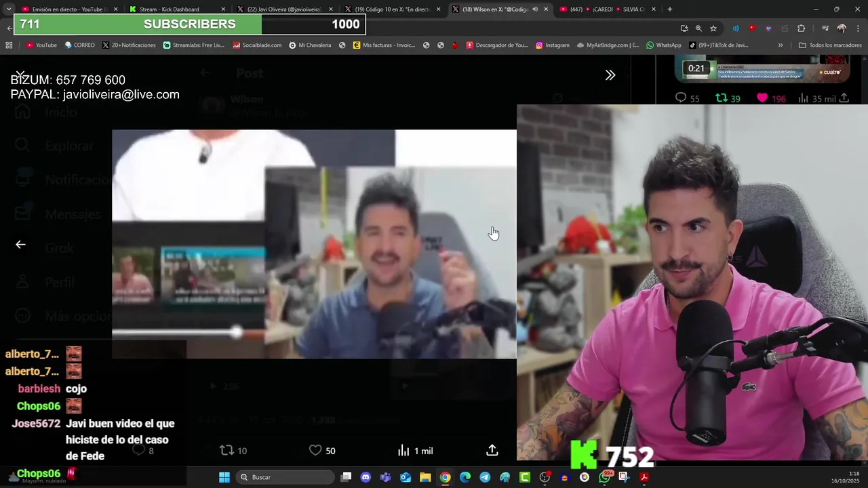Open WhatsApp from the taskbar
The image size is (868, 488).
[604, 477]
